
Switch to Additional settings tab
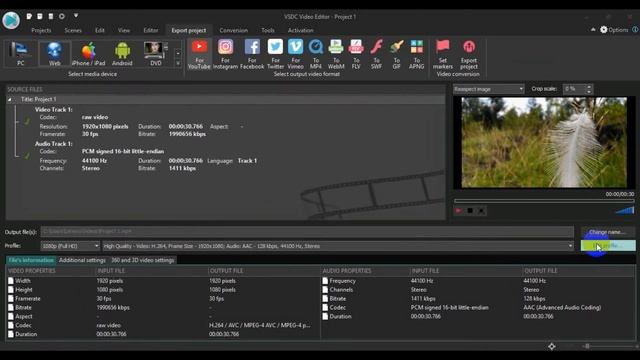(x=82, y=260)
